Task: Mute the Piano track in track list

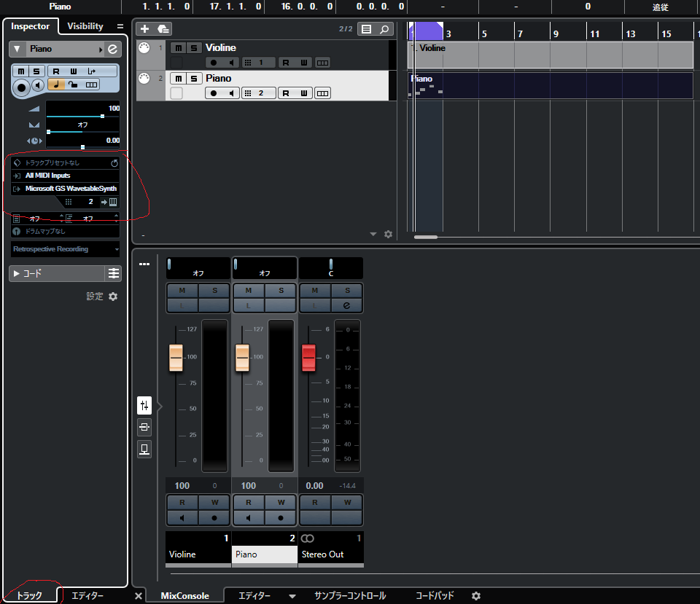Action: [179, 79]
